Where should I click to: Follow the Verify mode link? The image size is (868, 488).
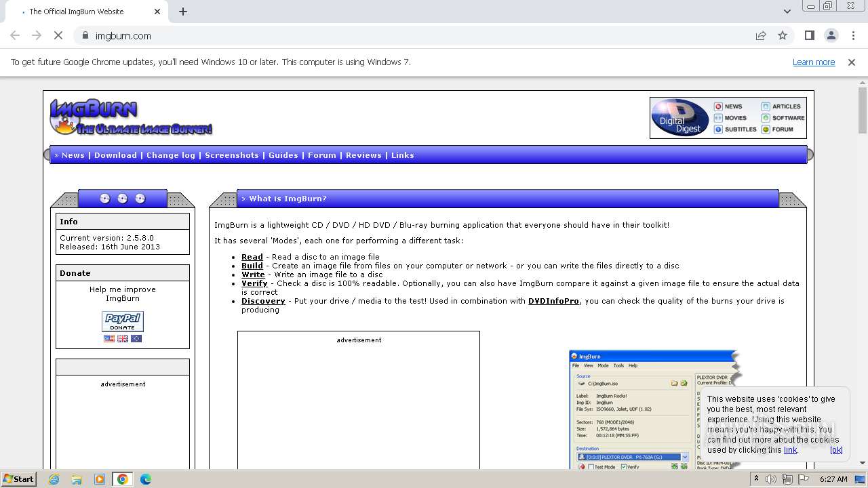point(254,283)
